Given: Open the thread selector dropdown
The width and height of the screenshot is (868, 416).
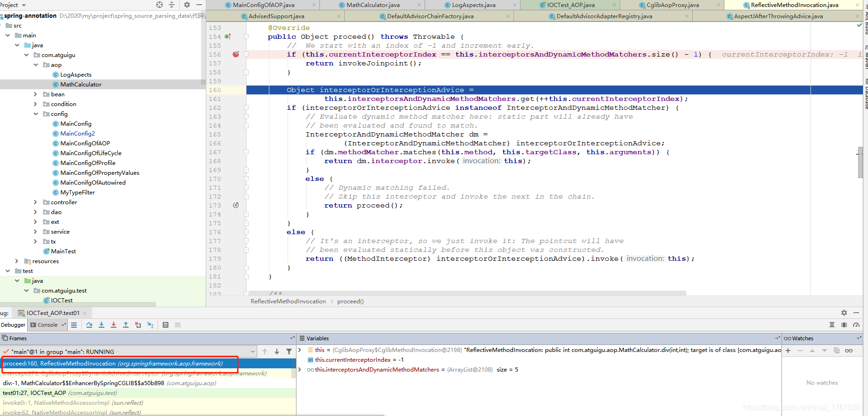Looking at the screenshot, I should pos(253,351).
